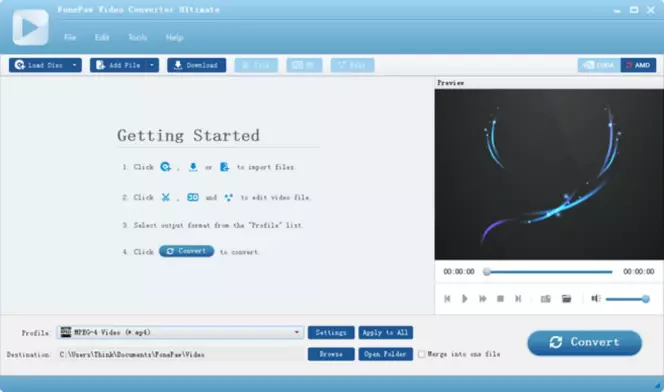This screenshot has height=392, width=664.
Task: Expand the Load Disc dropdown arrow
Action: coord(75,65)
